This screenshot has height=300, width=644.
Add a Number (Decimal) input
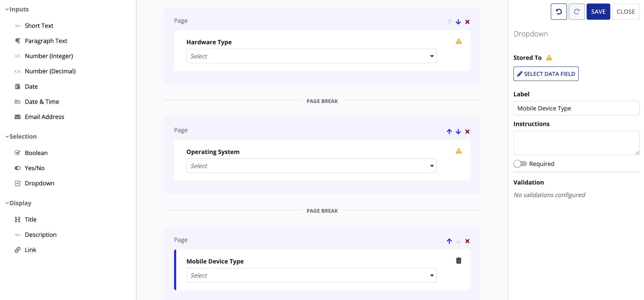point(45,71)
